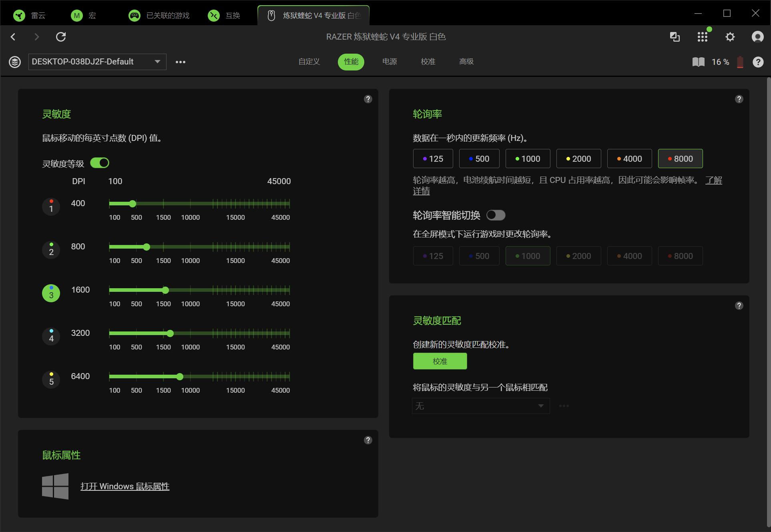Expand the DESKTOP-038DJ2F-Default profile dropdown
The width and height of the screenshot is (771, 532).
(97, 62)
